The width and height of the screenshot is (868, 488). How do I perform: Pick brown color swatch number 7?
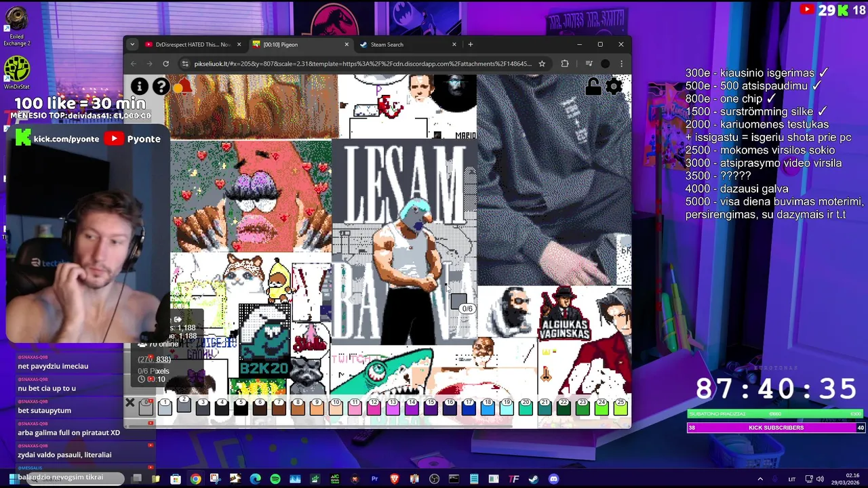278,407
